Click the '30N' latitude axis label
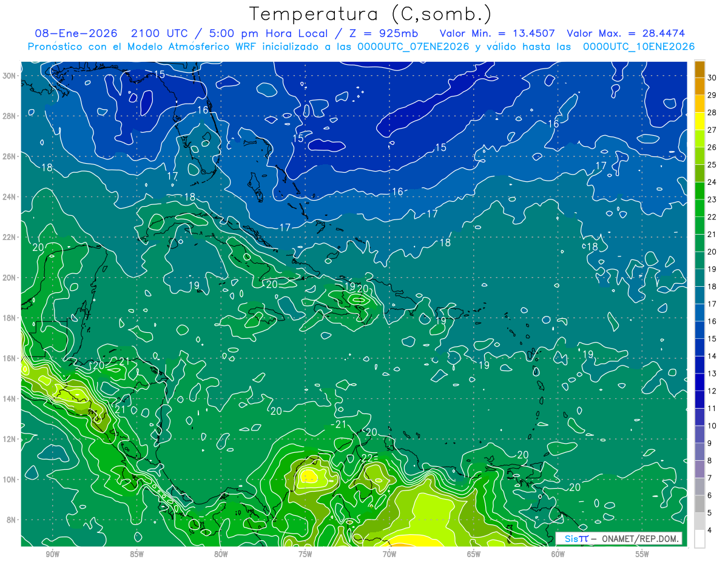 coord(10,76)
